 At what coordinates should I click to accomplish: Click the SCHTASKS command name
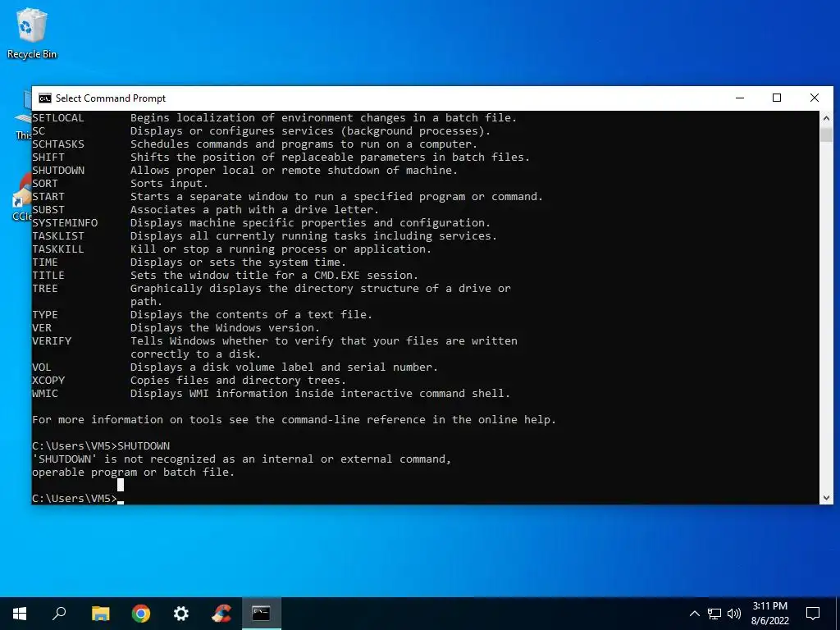coord(58,144)
